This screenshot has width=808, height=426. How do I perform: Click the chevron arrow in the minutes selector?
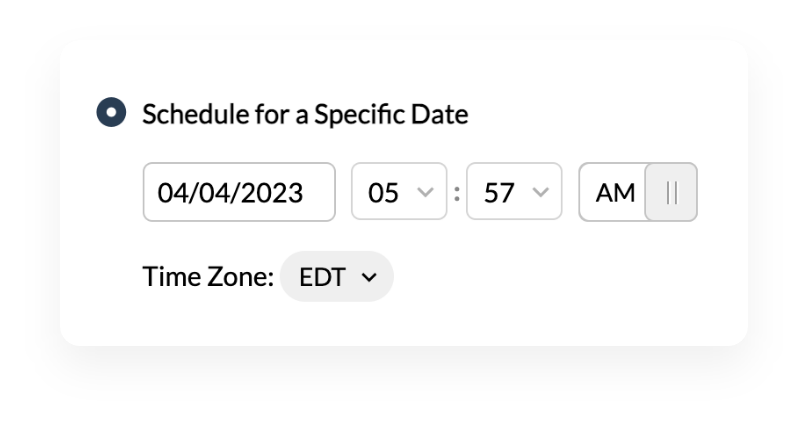540,192
